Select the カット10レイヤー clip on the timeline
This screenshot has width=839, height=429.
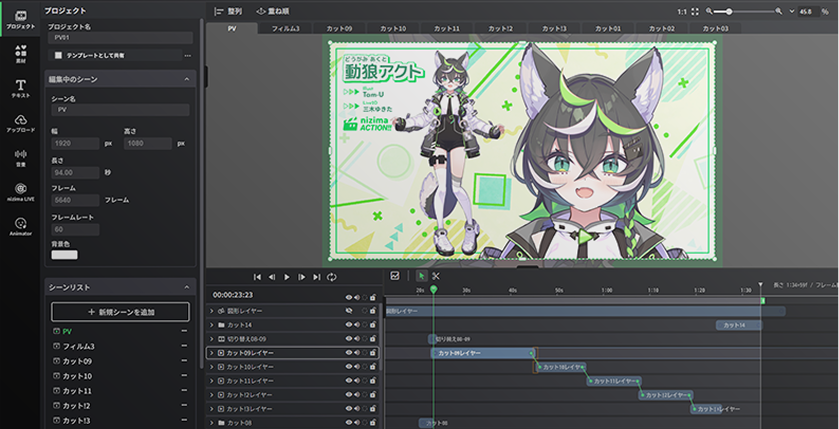pos(561,367)
